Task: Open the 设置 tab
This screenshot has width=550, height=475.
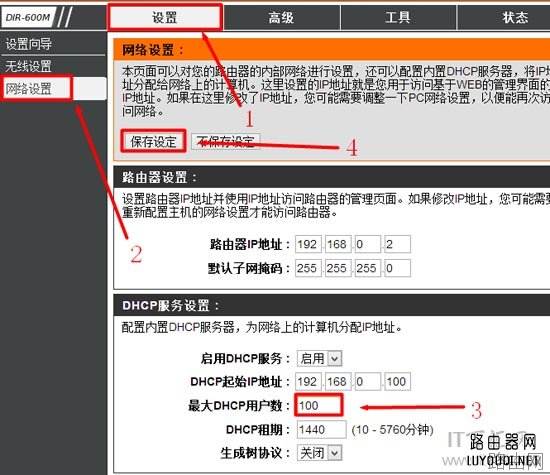Action: 165,17
